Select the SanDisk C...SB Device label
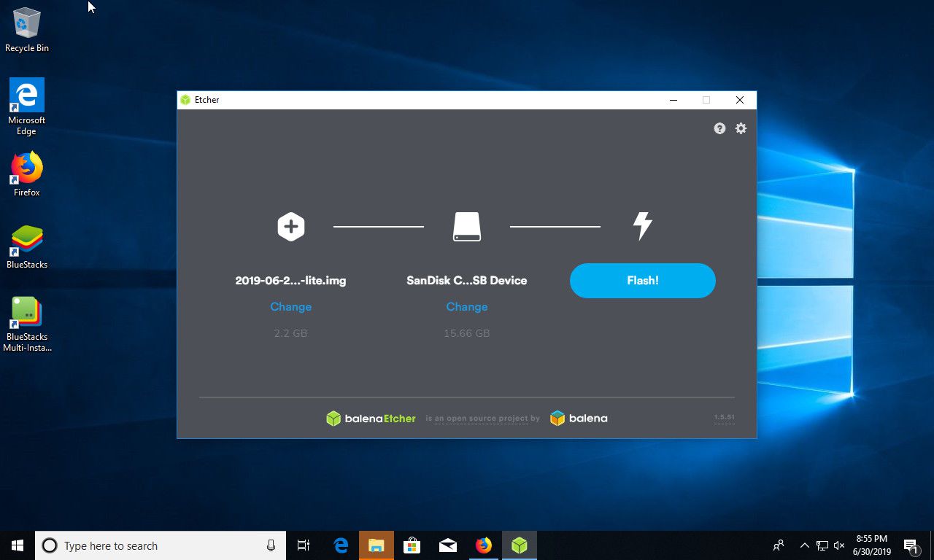Image resolution: width=934 pixels, height=560 pixels. click(467, 281)
